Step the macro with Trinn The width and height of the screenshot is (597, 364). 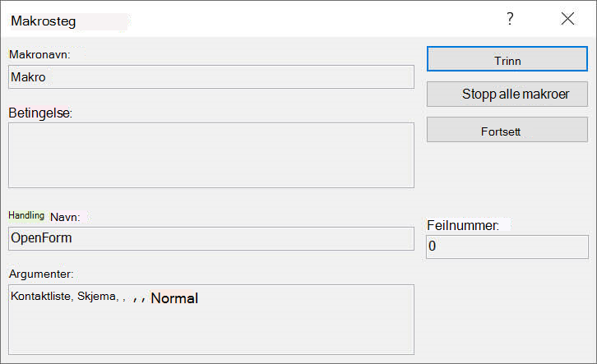507,59
